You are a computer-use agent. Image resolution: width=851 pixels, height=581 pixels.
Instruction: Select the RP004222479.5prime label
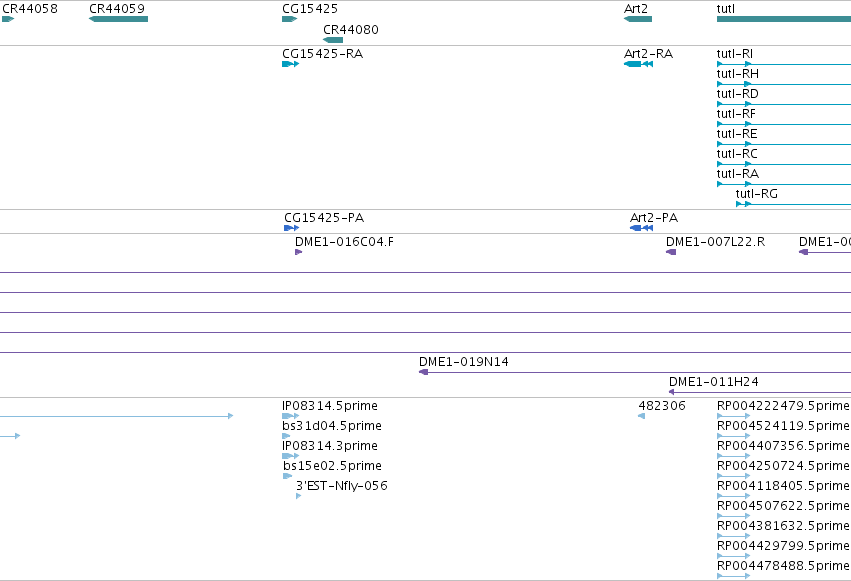783,406
